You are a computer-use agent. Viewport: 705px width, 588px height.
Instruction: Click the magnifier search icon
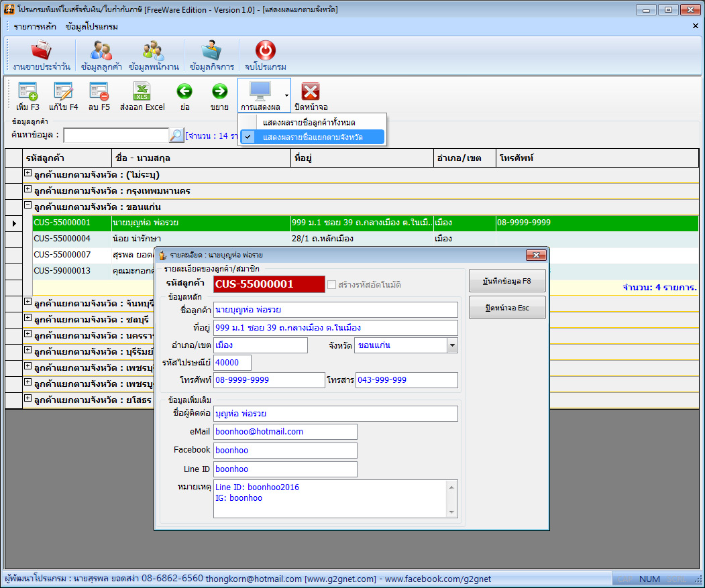click(x=176, y=135)
